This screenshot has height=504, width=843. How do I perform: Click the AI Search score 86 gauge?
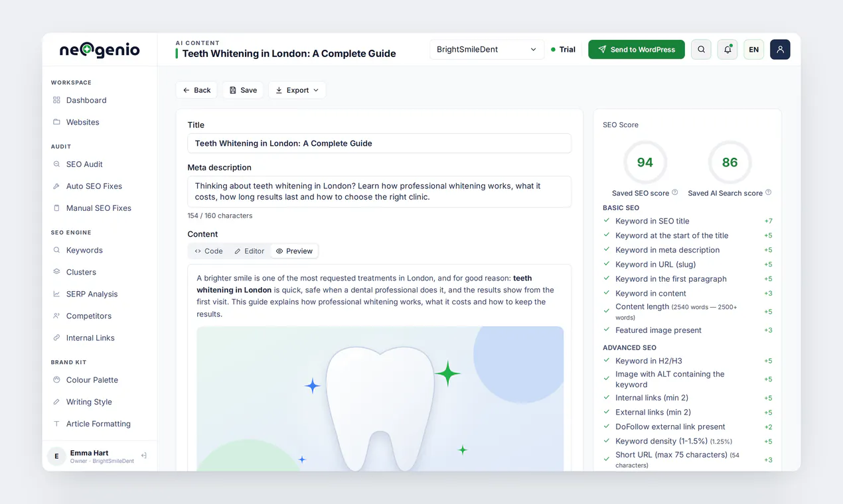tap(729, 162)
